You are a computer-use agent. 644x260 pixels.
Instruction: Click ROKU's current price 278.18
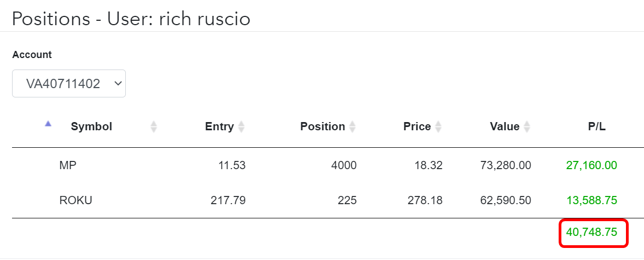[425, 200]
